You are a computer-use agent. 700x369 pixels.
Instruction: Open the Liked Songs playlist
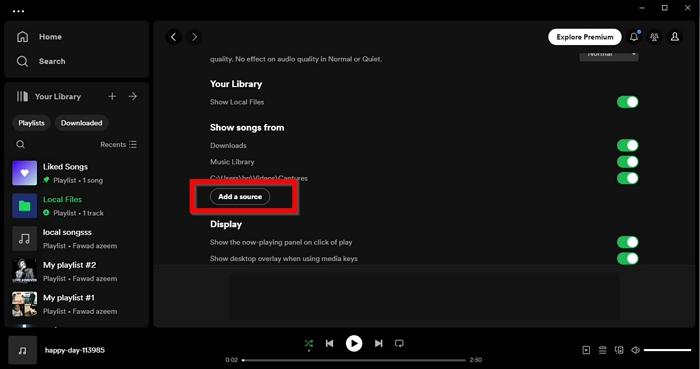click(76, 173)
